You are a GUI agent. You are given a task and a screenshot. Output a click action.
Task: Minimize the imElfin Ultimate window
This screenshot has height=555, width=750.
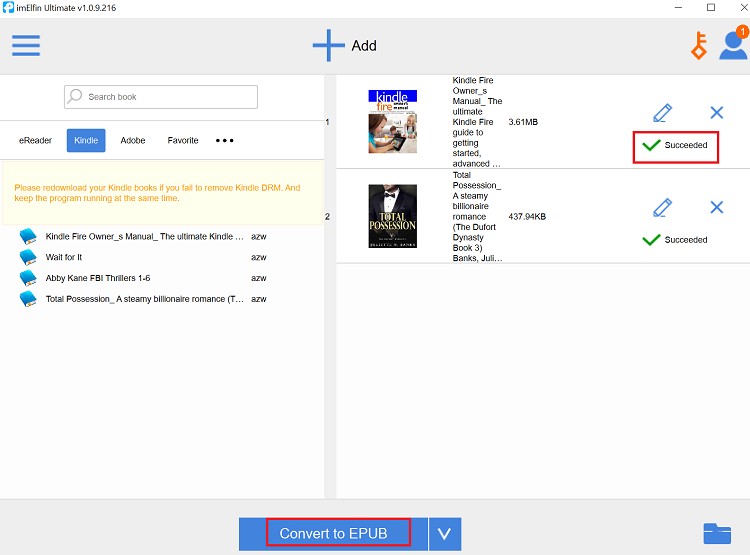pyautogui.click(x=678, y=8)
